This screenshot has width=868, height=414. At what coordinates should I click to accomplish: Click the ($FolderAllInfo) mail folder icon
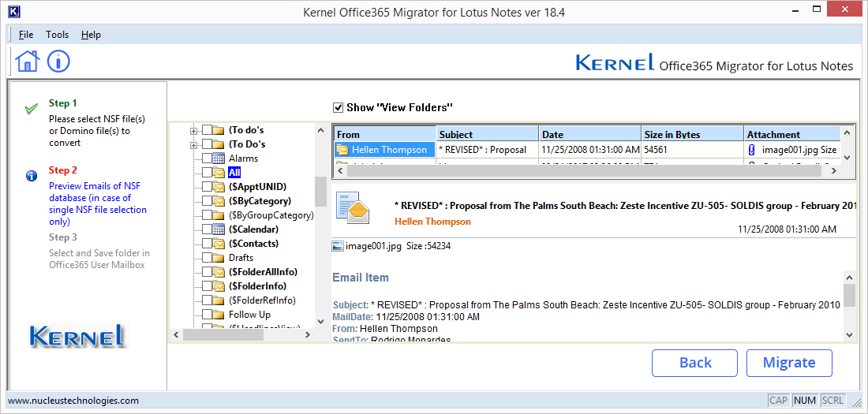click(219, 272)
